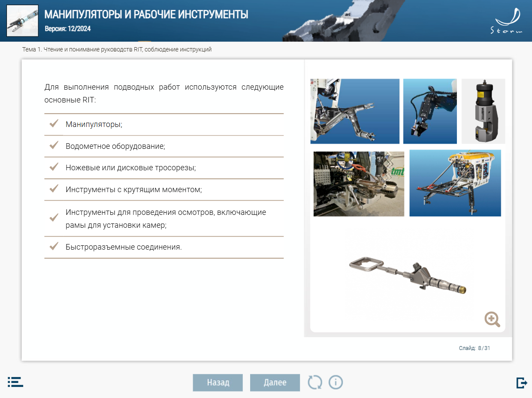The height and width of the screenshot is (398, 532).
Task: Click the slide counter 'Слайд: 8 / 31'
Action: (475, 348)
